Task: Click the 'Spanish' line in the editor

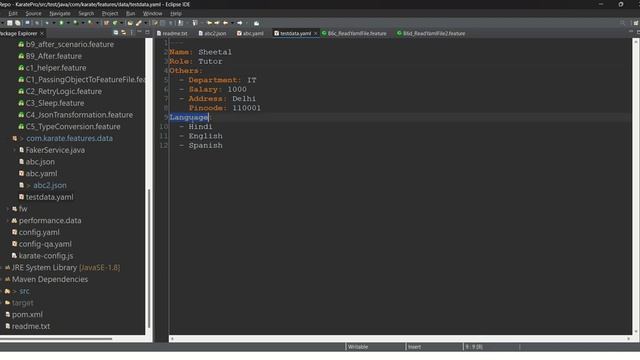Action: (205, 145)
